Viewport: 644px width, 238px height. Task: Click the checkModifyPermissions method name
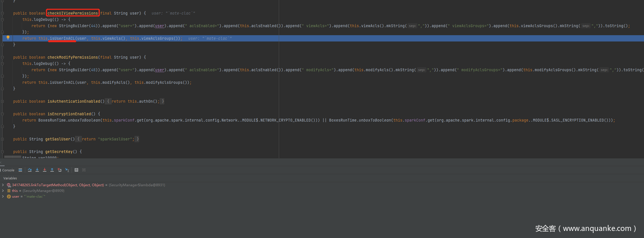(73, 57)
